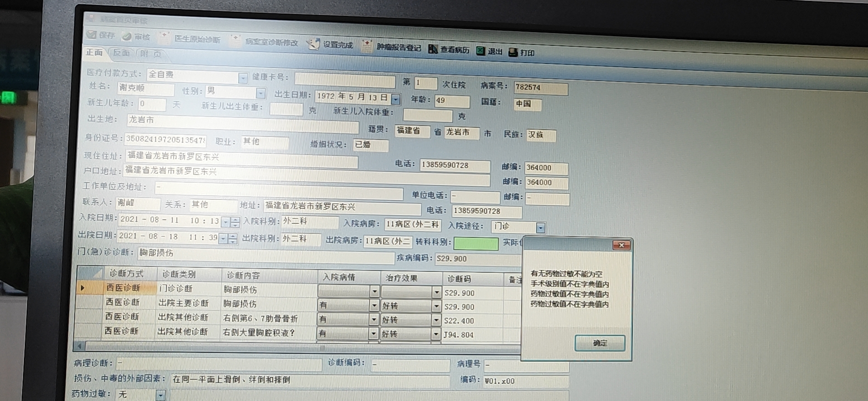This screenshot has width=868, height=401.
Task: Open 入院病情 dropdown for 右侧第6、7肋骨骨折 row
Action: pyautogui.click(x=373, y=320)
